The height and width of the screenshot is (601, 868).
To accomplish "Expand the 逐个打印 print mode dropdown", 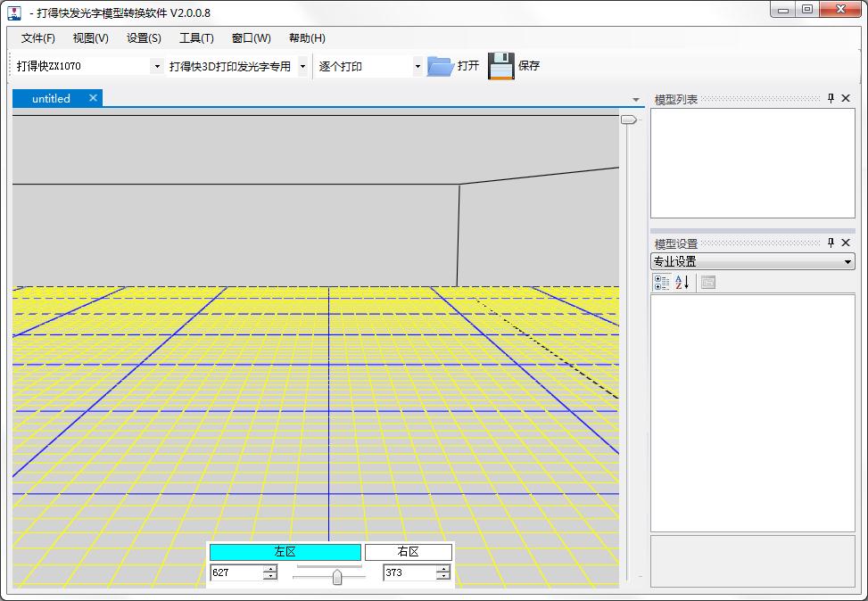I will 417,66.
